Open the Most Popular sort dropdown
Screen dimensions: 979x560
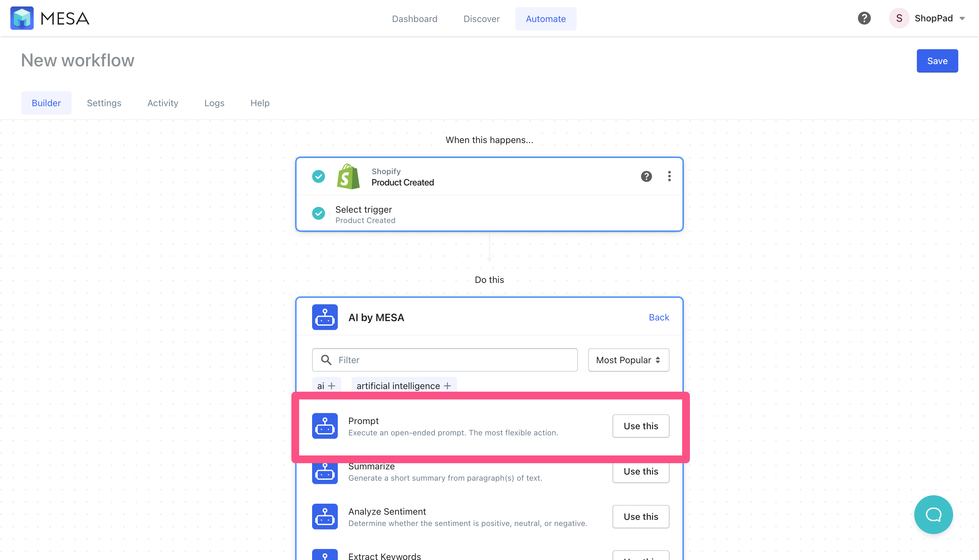pyautogui.click(x=629, y=360)
